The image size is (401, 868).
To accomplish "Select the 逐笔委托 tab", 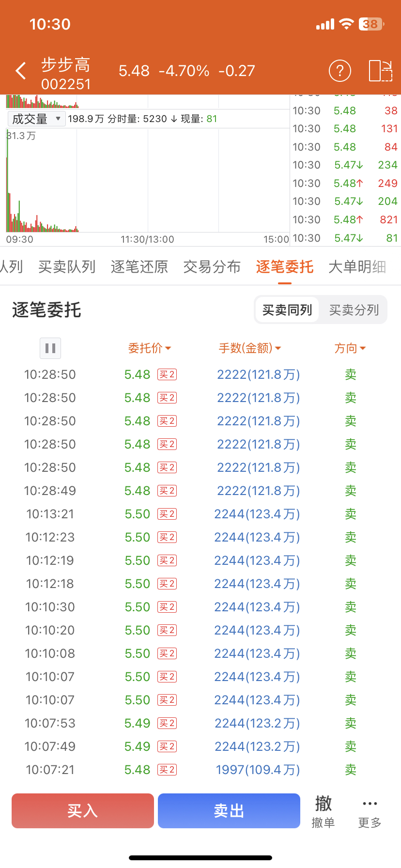I will click(285, 266).
